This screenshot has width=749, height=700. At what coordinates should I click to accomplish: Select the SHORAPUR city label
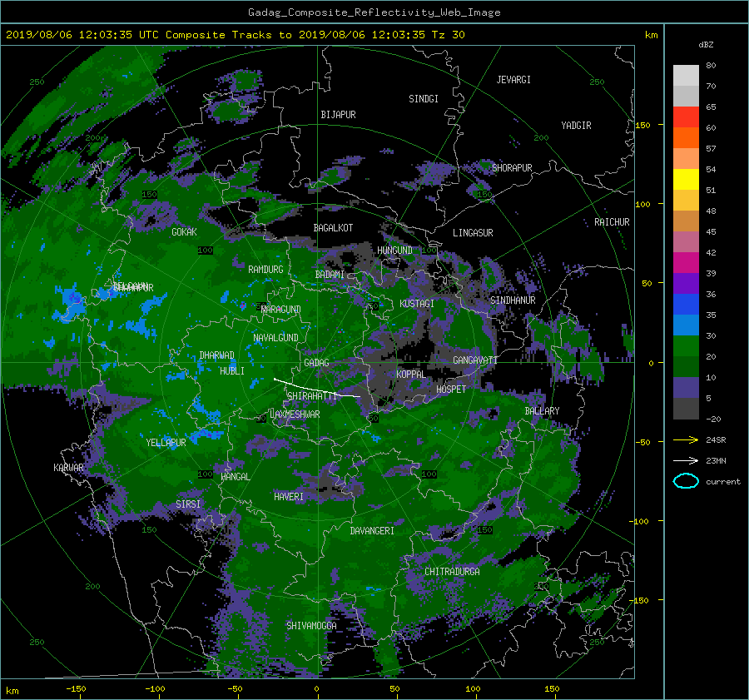[512, 168]
